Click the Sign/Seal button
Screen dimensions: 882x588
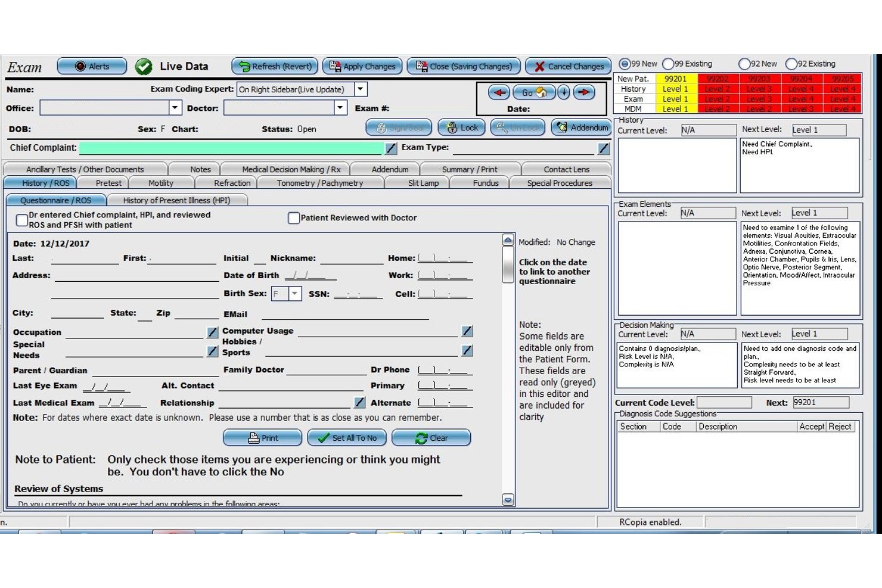coord(399,127)
